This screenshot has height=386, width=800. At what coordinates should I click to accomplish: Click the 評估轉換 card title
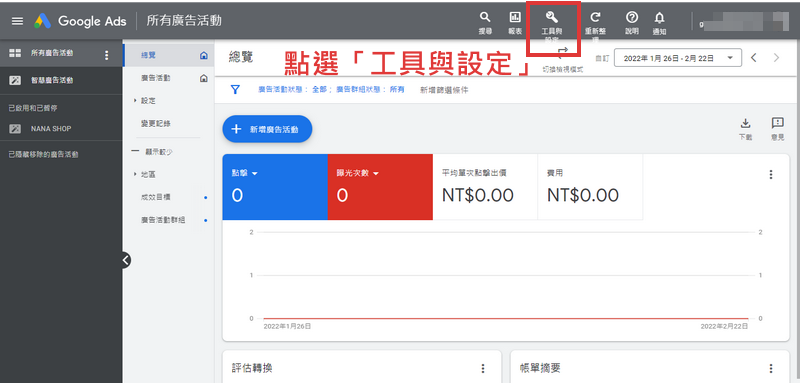tap(253, 368)
